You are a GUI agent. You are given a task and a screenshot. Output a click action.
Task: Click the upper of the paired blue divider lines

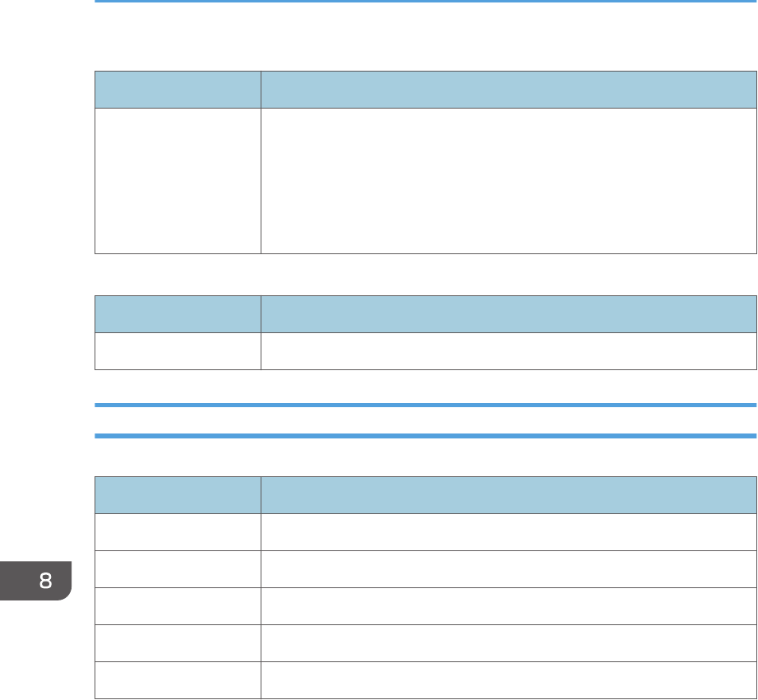coord(425,405)
